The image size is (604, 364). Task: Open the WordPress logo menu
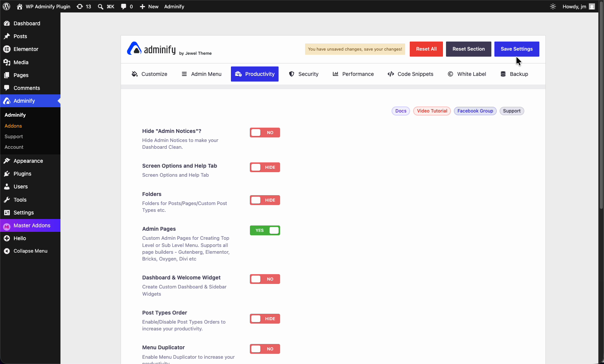6,6
